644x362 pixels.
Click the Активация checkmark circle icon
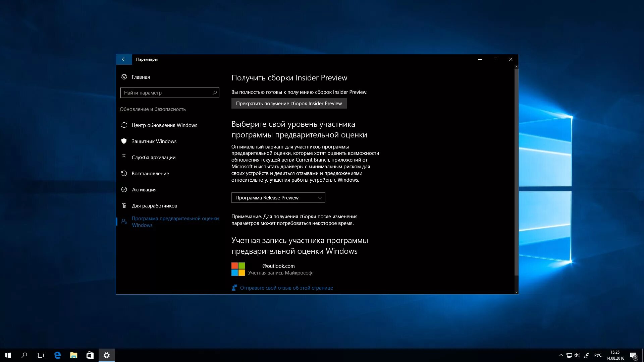[x=124, y=190]
